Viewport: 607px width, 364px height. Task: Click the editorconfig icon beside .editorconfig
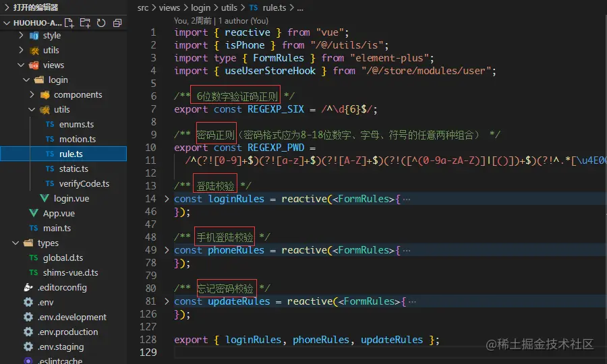point(28,287)
